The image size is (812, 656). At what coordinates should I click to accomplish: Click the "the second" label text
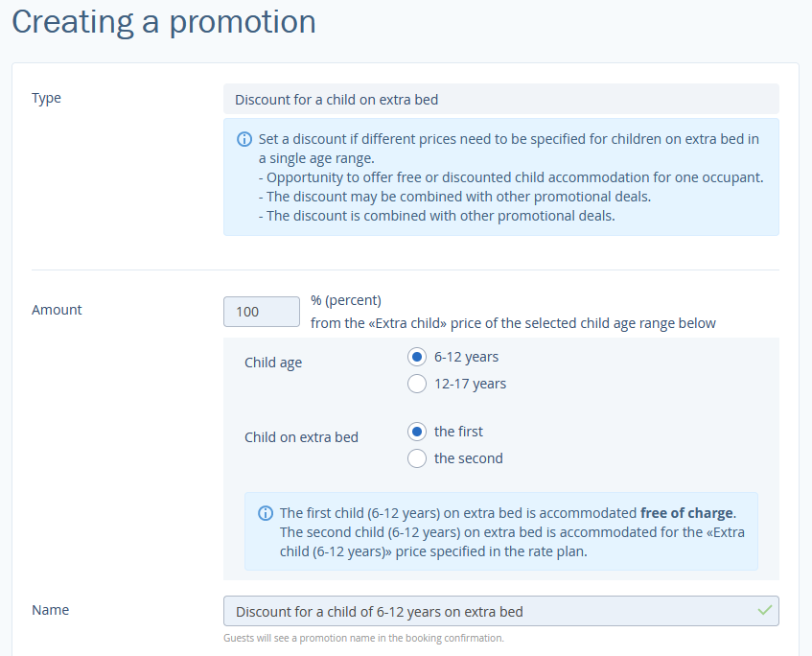tap(469, 458)
